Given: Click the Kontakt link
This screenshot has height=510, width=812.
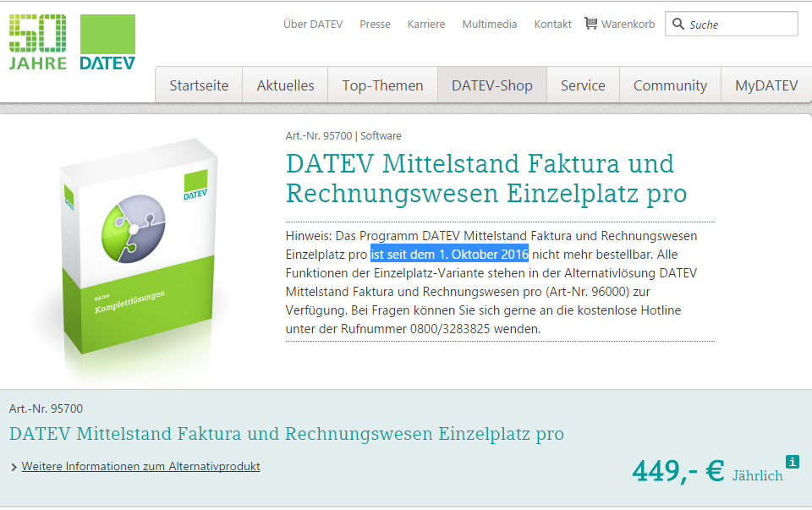Looking at the screenshot, I should (552, 25).
